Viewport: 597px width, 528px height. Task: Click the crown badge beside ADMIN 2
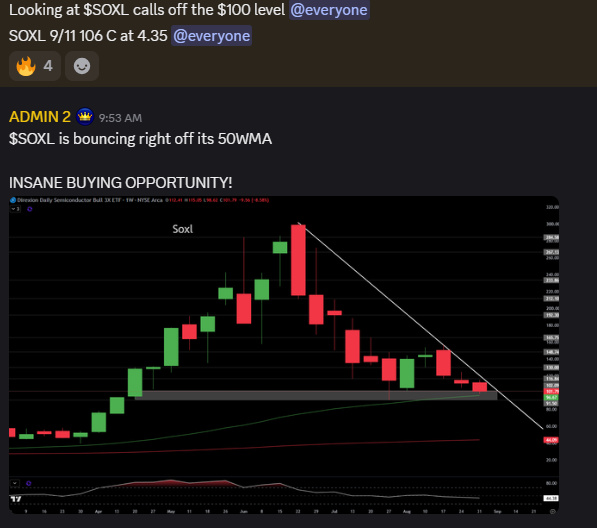85,116
